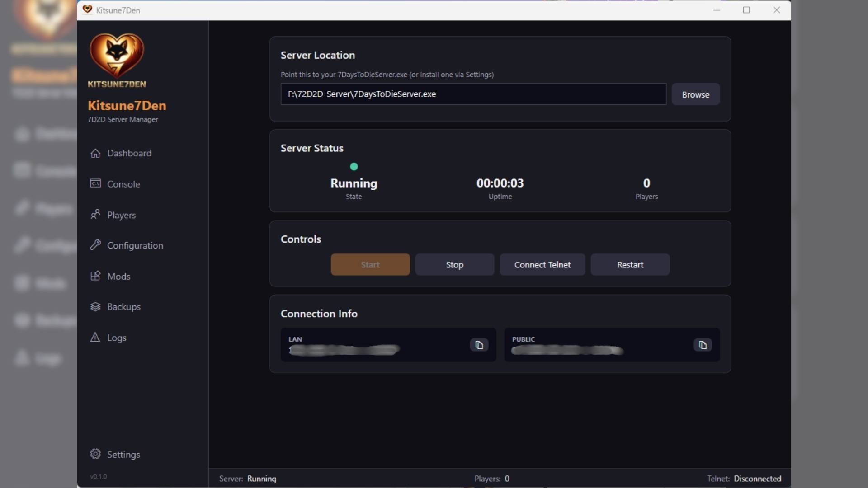The image size is (868, 488).
Task: Click the Players people icon
Action: pyautogui.click(x=95, y=215)
